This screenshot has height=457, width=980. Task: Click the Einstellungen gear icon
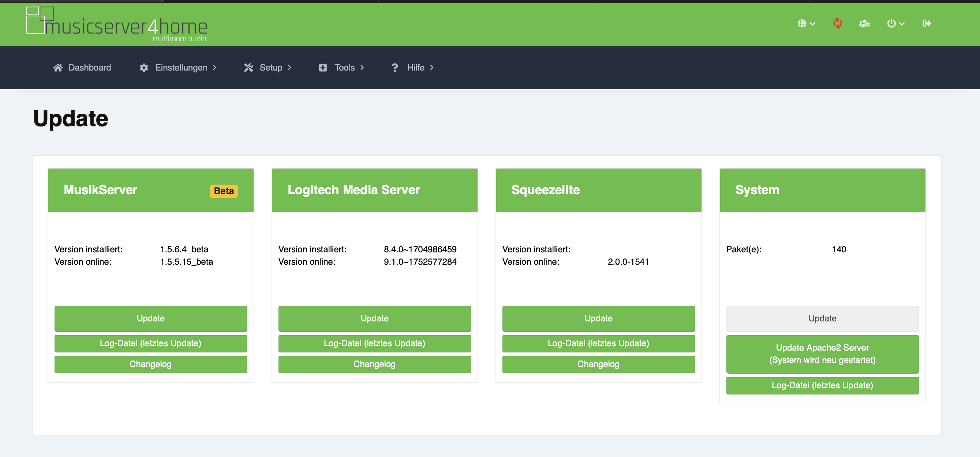tap(144, 68)
